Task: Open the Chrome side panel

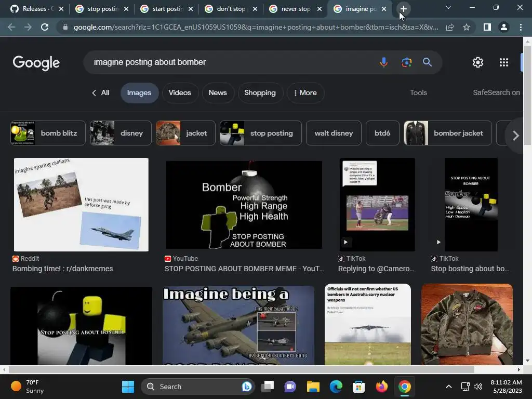Action: tap(487, 27)
